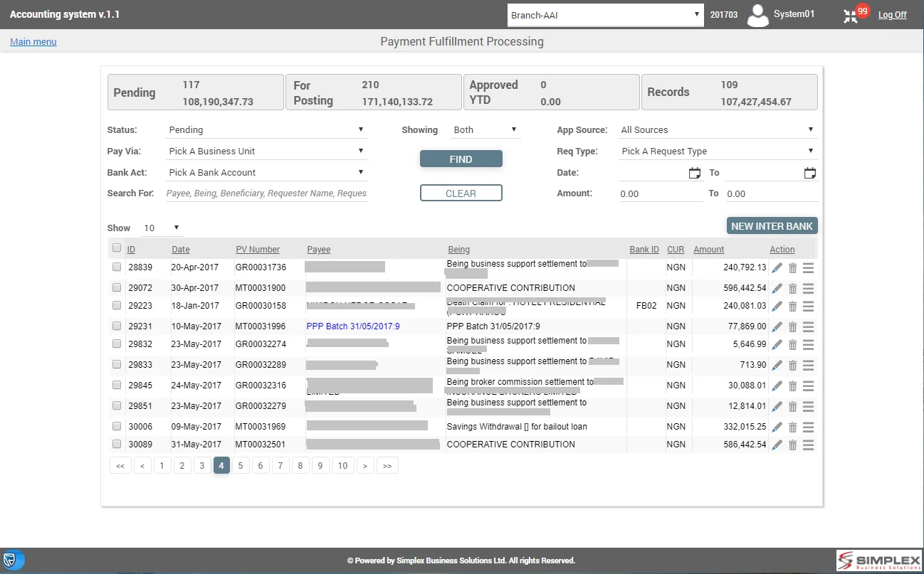Click the notifications icon with 99 badge
924x574 pixels.
click(851, 16)
